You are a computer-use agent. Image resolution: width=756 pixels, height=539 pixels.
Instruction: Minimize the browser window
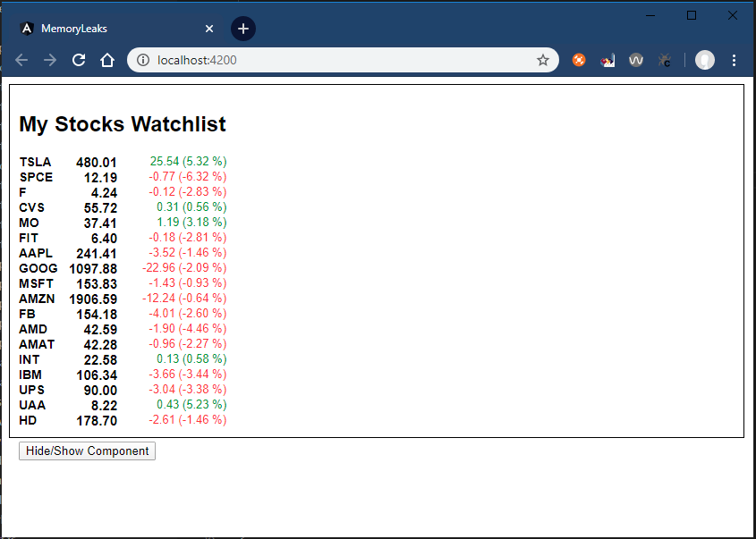650,15
